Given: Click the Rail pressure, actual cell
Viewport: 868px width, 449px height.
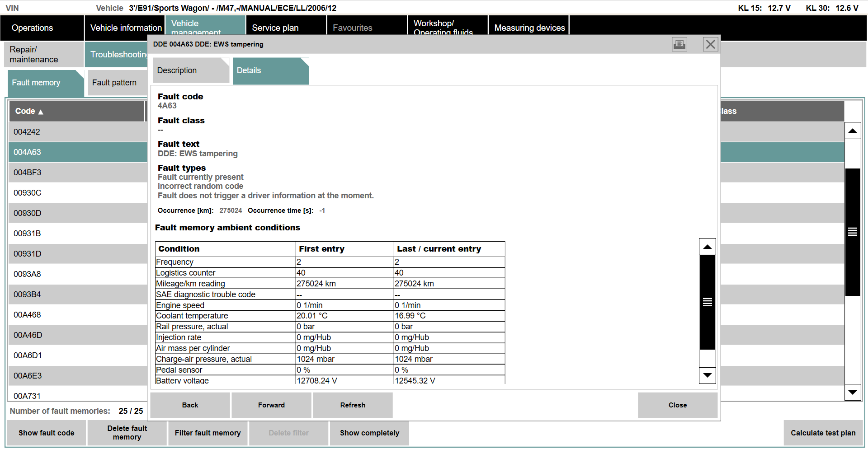Looking at the screenshot, I should [225, 327].
